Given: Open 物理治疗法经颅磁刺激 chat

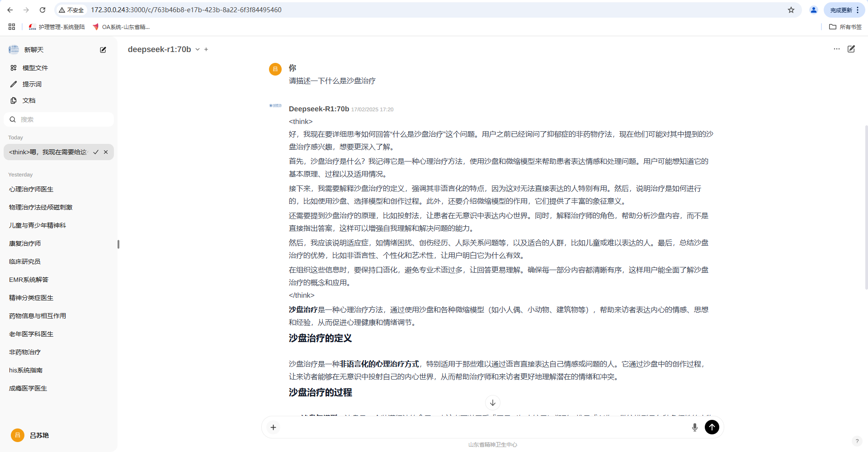Looking at the screenshot, I should (x=59, y=207).
